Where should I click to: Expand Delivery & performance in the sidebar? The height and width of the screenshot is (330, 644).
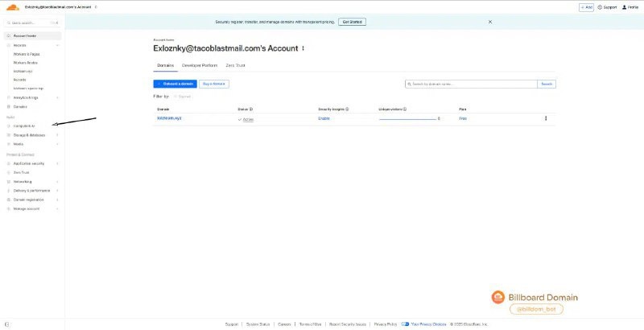click(x=32, y=191)
